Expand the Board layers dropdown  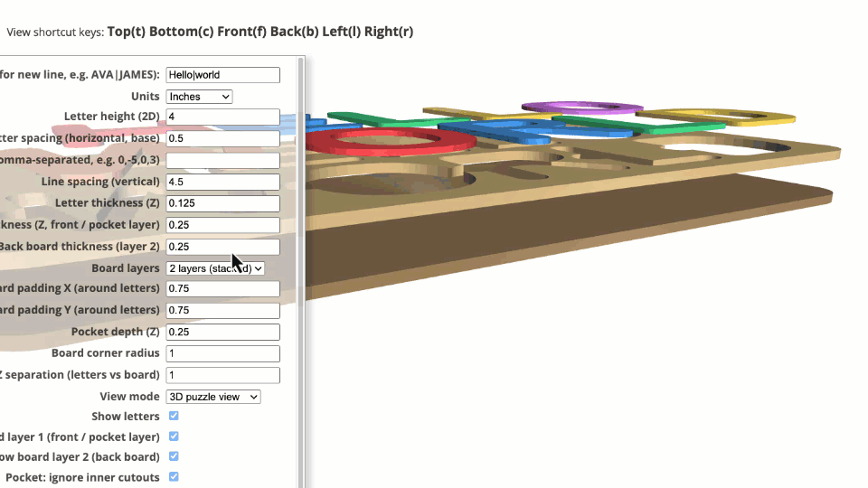[x=215, y=268]
